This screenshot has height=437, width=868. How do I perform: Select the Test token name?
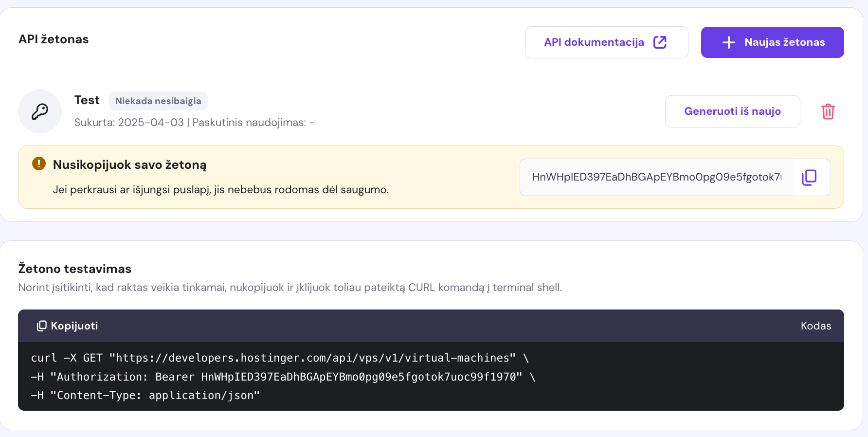[87, 100]
